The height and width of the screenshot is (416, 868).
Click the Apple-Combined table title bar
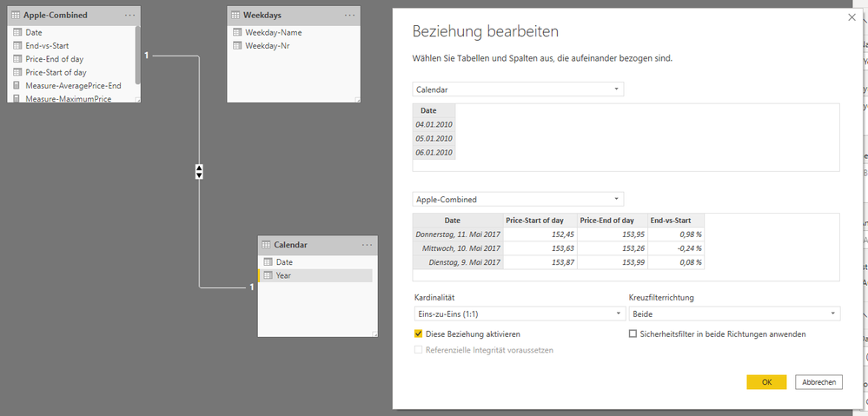click(74, 16)
